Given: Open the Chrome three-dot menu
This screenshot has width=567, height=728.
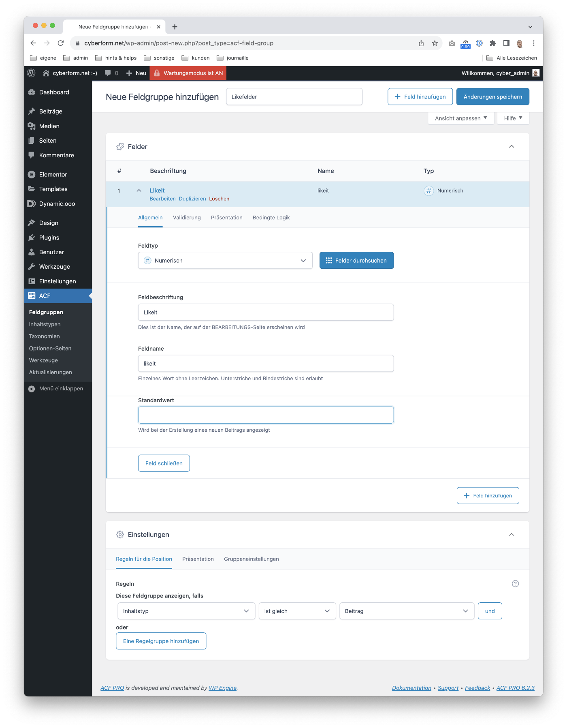Looking at the screenshot, I should point(533,43).
